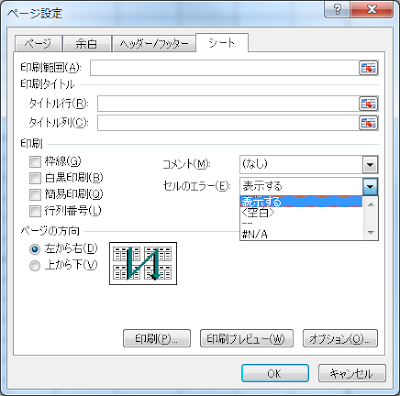
Task: Click the オプション(O)... button
Action: click(x=340, y=338)
